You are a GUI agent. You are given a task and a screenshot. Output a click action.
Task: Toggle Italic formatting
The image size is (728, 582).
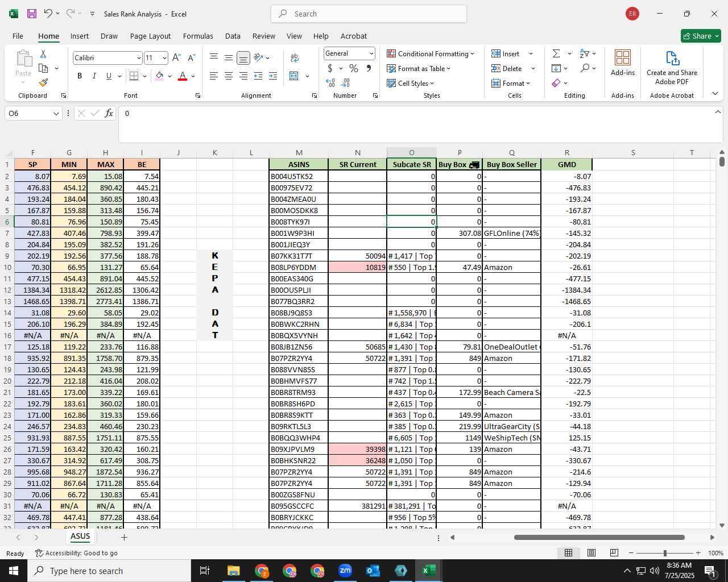[94, 76]
